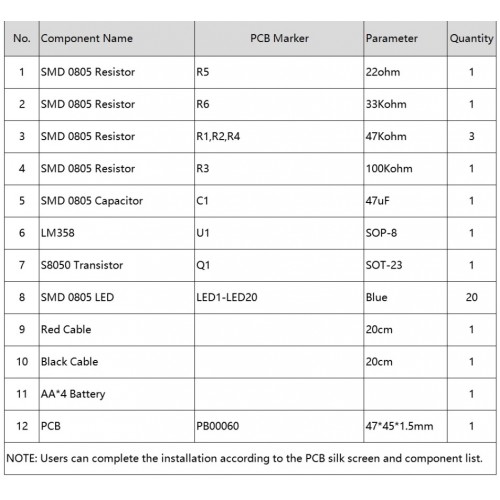Select the PCB Marker header cell
The image size is (500, 500).
click(279, 39)
